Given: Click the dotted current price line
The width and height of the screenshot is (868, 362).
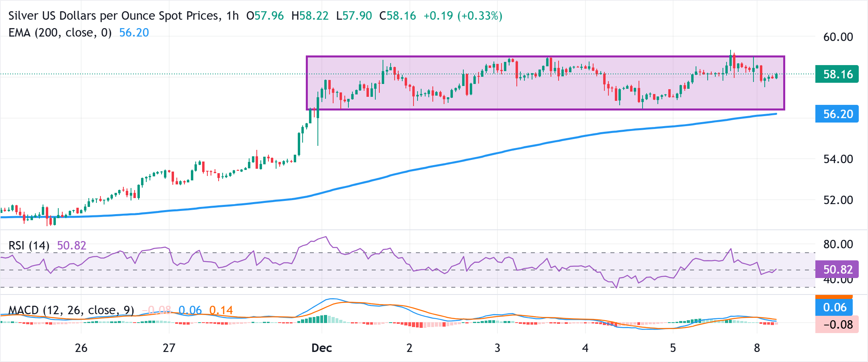Looking at the screenshot, I should coord(161,74).
